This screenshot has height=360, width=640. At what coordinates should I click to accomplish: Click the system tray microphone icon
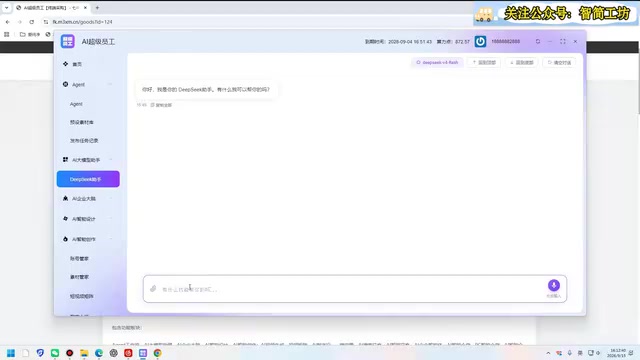click(x=569, y=353)
